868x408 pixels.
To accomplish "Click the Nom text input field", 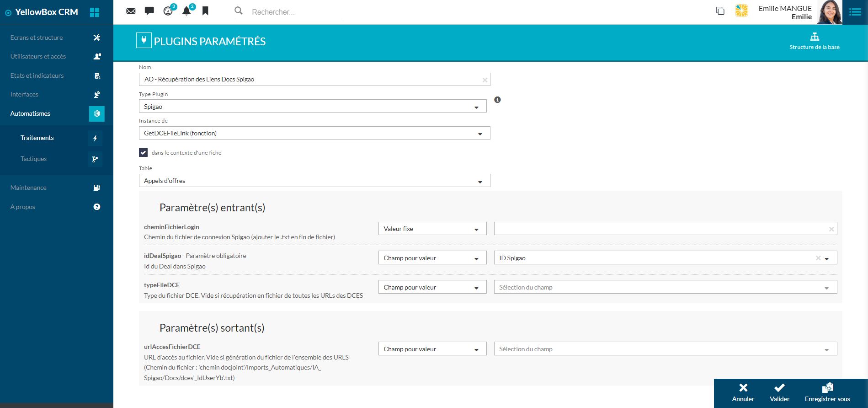I will (311, 80).
